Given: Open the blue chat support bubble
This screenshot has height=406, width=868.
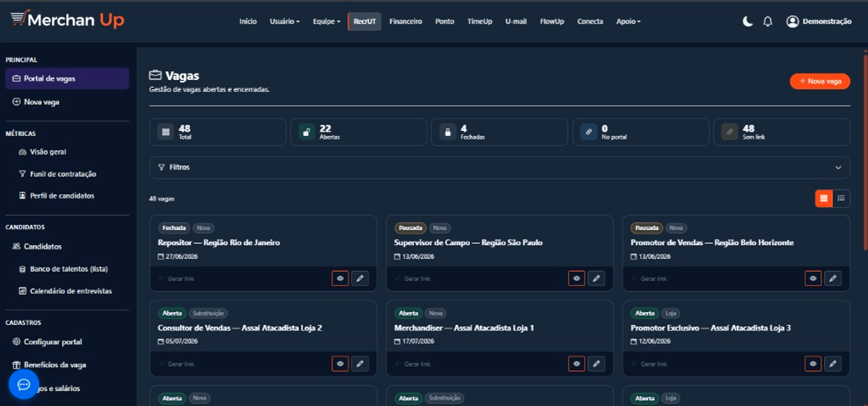Looking at the screenshot, I should click(24, 384).
